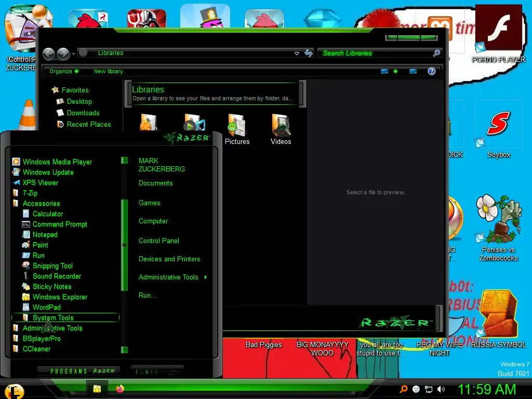Screen dimensions: 532x399
Task: Open Sound Recorder
Action: 51,276
